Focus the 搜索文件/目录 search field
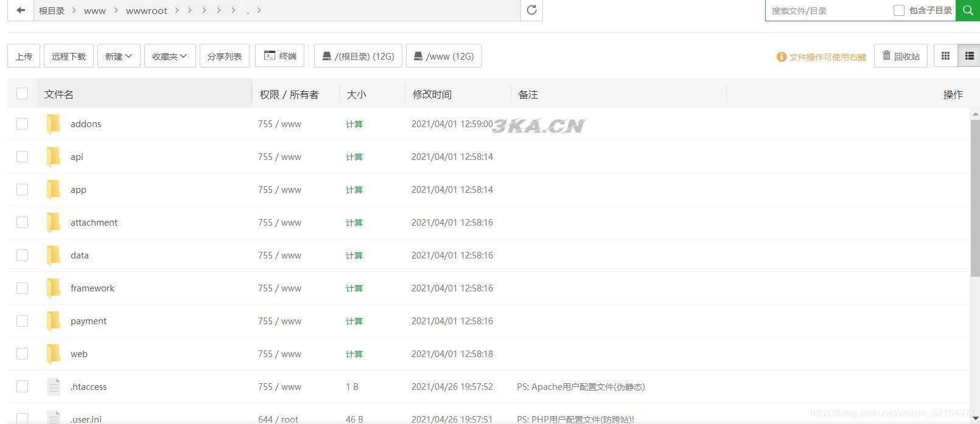The image size is (980, 424). pos(828,11)
